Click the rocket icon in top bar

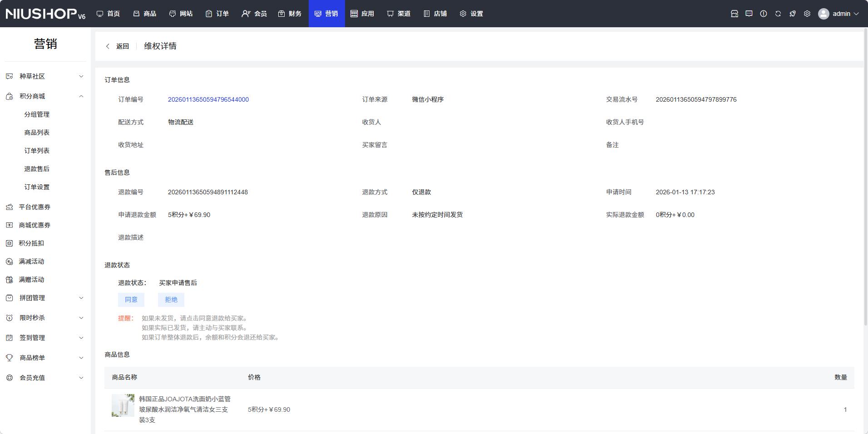(792, 14)
